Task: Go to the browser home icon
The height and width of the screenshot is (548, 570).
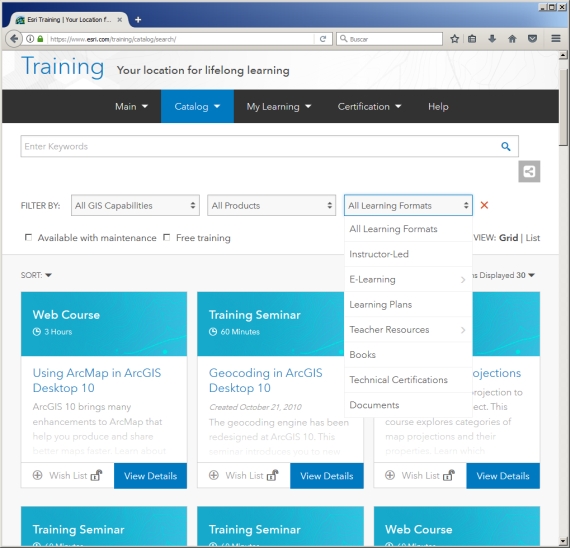Action: [512, 39]
